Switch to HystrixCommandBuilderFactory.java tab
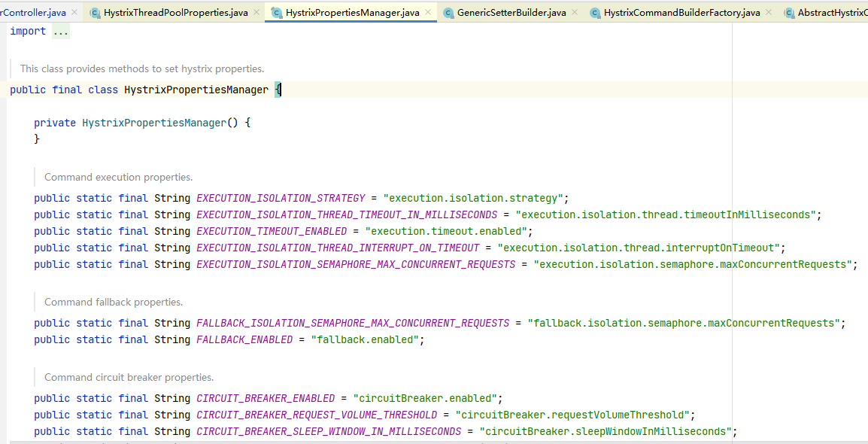 (681, 12)
